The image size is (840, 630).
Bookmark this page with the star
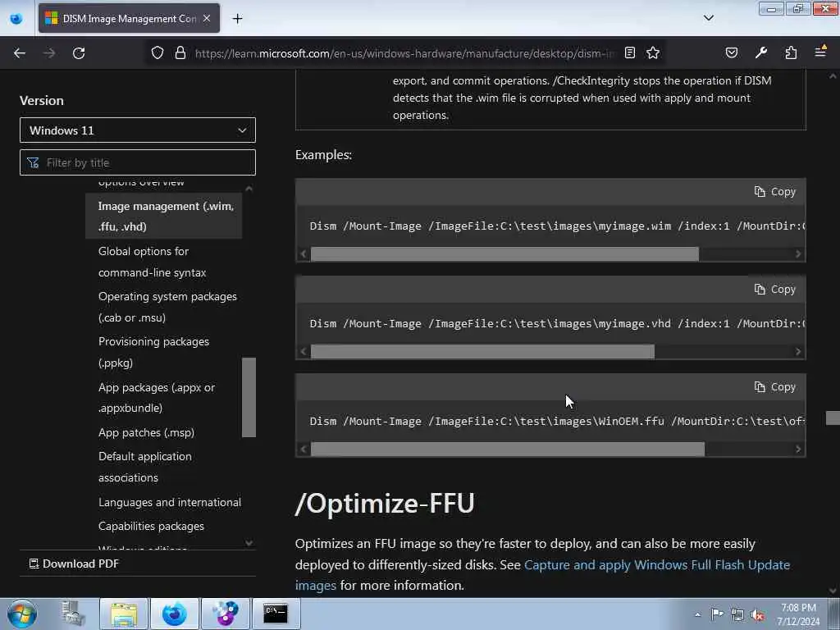tap(652, 52)
